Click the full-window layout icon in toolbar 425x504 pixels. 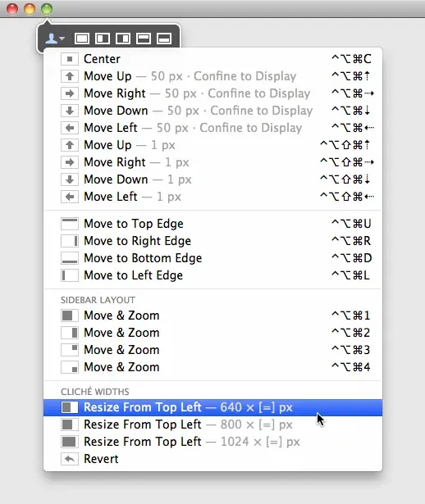[x=82, y=39]
